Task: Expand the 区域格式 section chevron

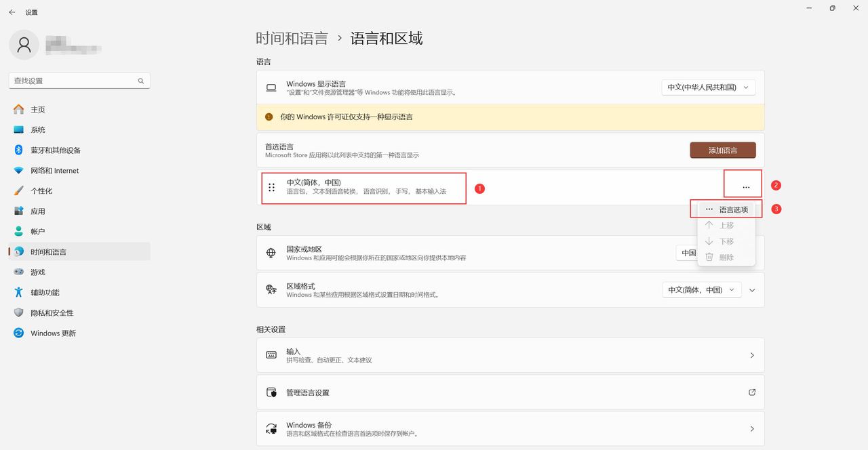Action: point(751,289)
